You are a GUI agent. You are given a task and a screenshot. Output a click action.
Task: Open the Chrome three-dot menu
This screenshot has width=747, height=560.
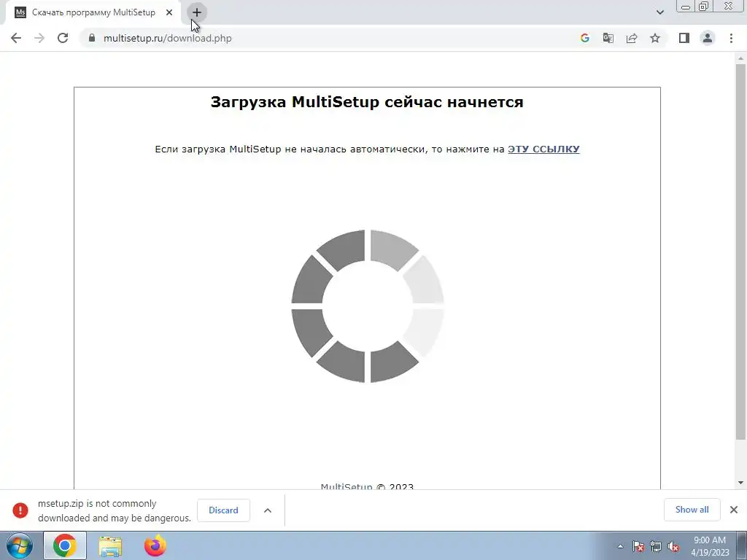731,38
